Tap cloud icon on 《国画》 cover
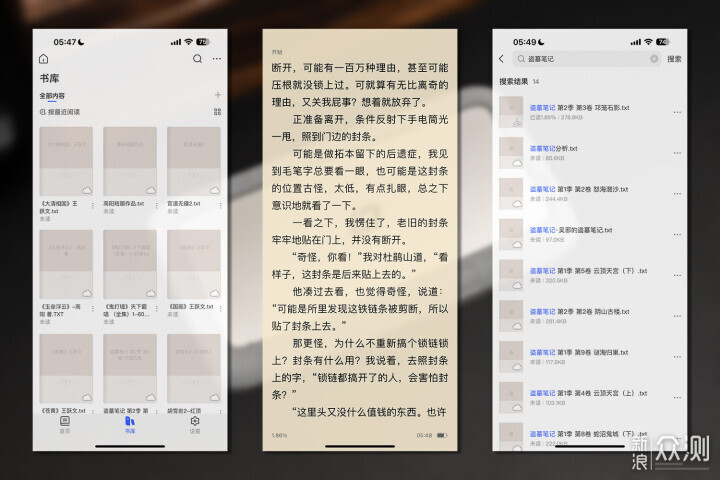 [214, 293]
